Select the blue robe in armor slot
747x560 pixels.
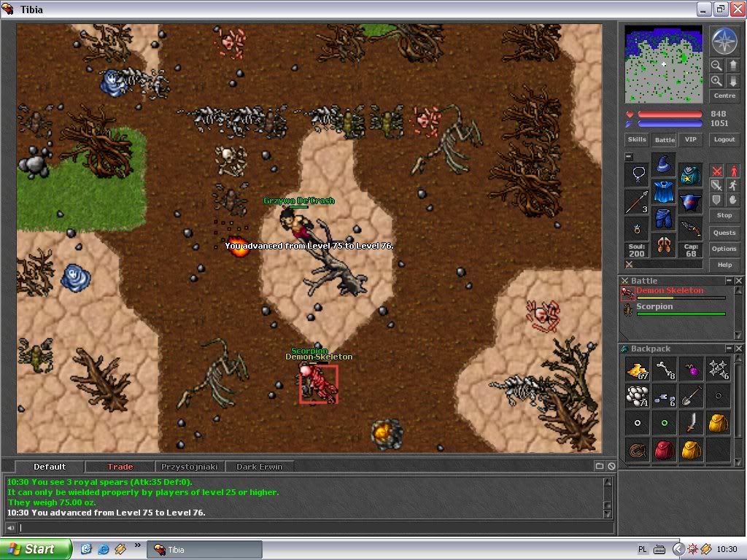click(x=664, y=192)
